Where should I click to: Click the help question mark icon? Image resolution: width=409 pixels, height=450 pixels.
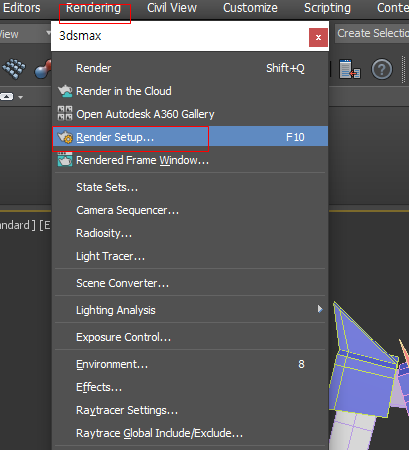point(382,69)
